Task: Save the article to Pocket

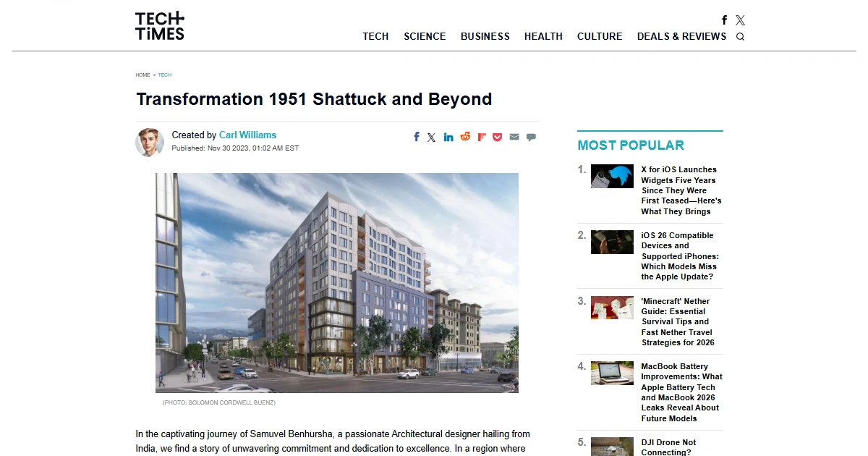Action: point(498,137)
